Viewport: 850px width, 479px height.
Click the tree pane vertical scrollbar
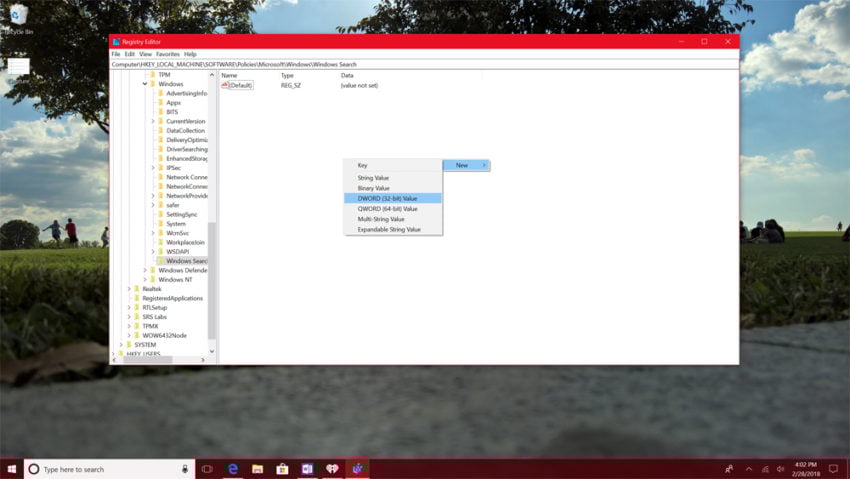212,213
